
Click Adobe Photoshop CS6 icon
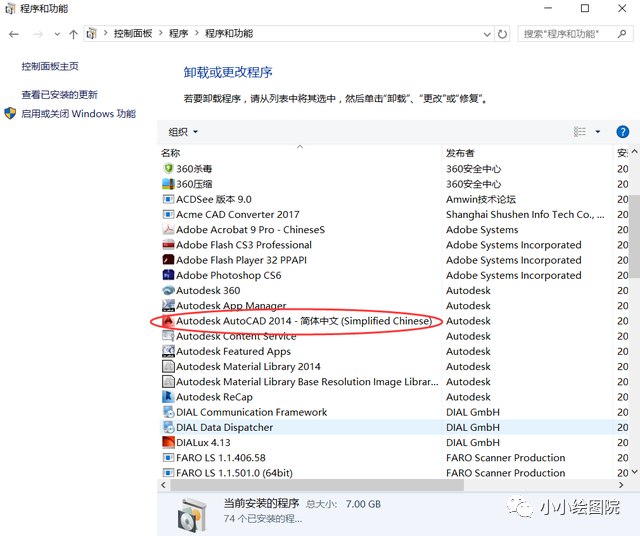[168, 275]
